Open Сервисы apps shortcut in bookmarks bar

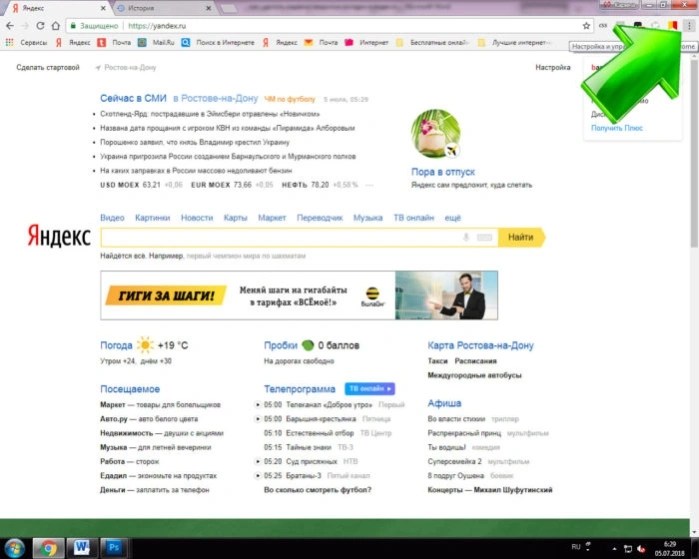coord(26,43)
